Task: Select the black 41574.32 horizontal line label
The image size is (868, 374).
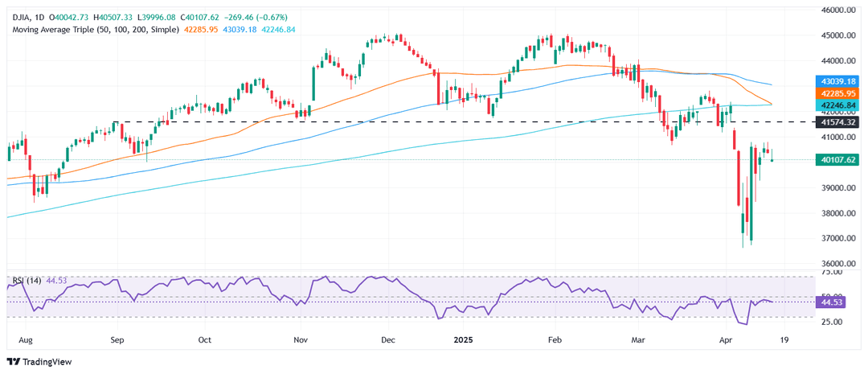Action: click(x=839, y=122)
